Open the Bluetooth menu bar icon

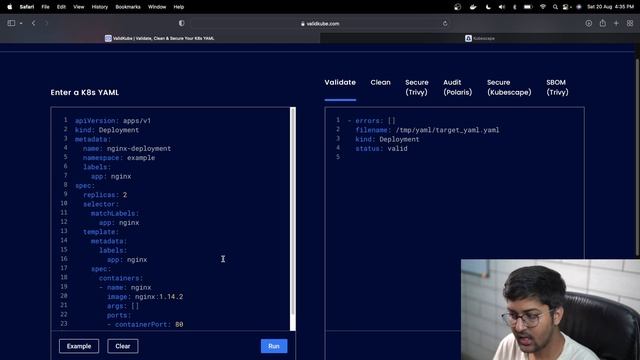point(514,7)
